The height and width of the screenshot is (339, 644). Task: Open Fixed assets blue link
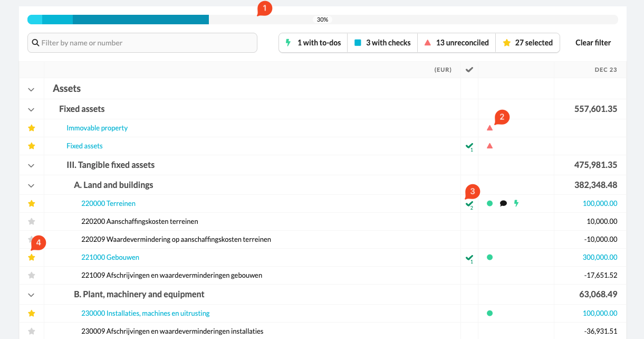[84, 146]
